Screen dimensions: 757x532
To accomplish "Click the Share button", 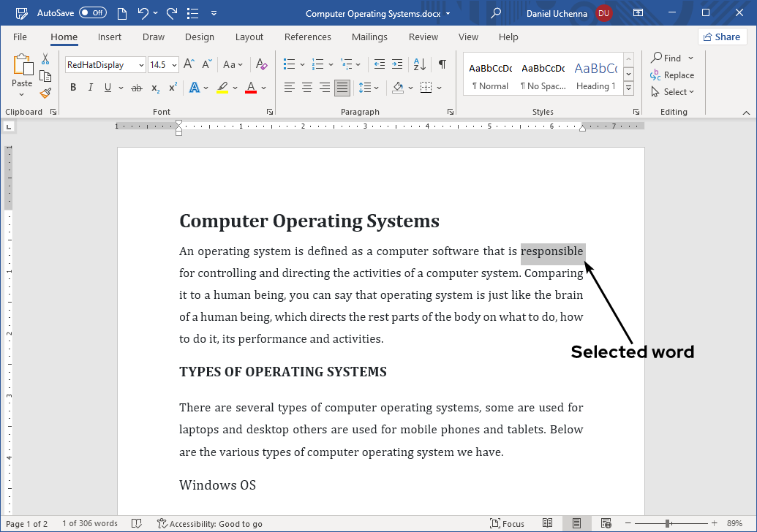I will pyautogui.click(x=722, y=37).
